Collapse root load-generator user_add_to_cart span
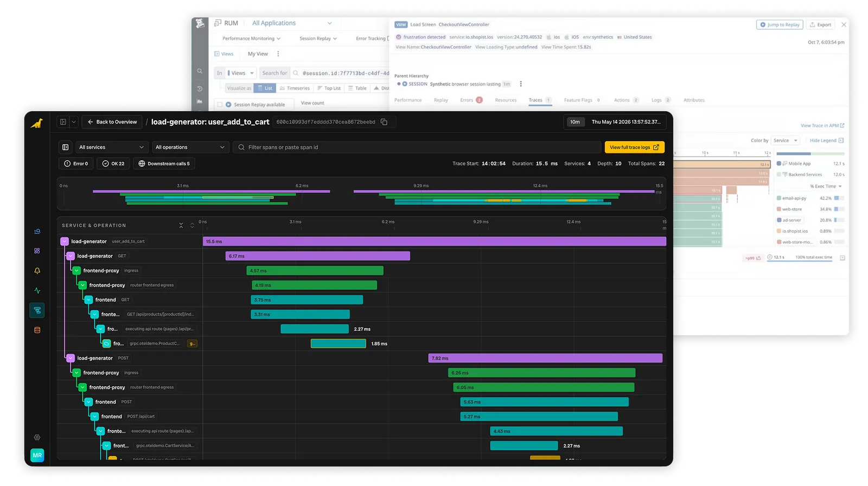The height and width of the screenshot is (486, 868). [x=65, y=241]
